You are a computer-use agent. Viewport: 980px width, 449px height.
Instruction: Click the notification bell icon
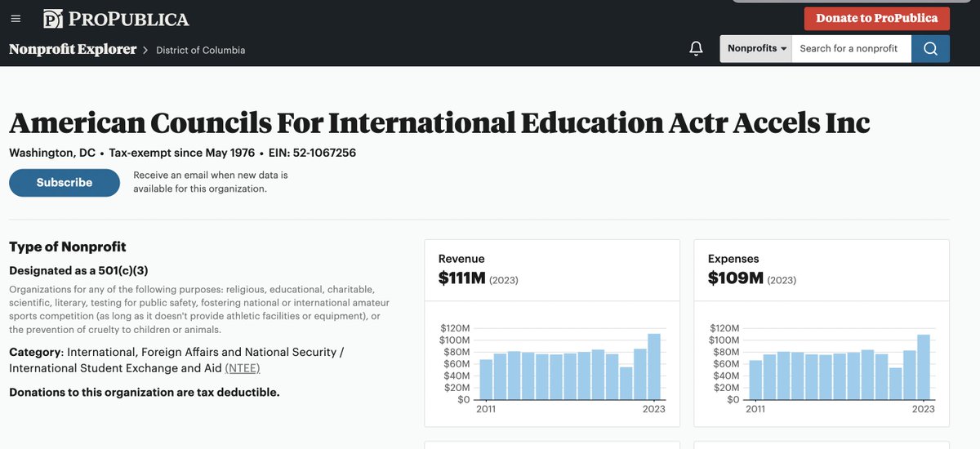(x=696, y=49)
